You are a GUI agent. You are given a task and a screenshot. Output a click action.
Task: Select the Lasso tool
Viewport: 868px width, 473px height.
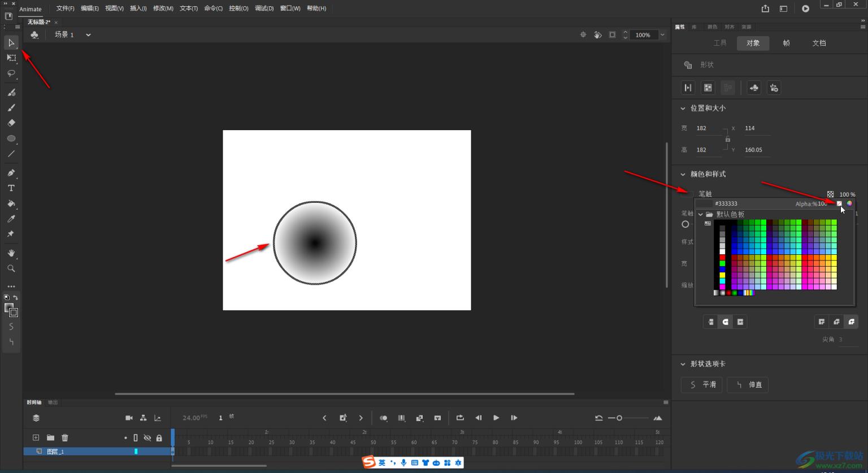coord(11,73)
